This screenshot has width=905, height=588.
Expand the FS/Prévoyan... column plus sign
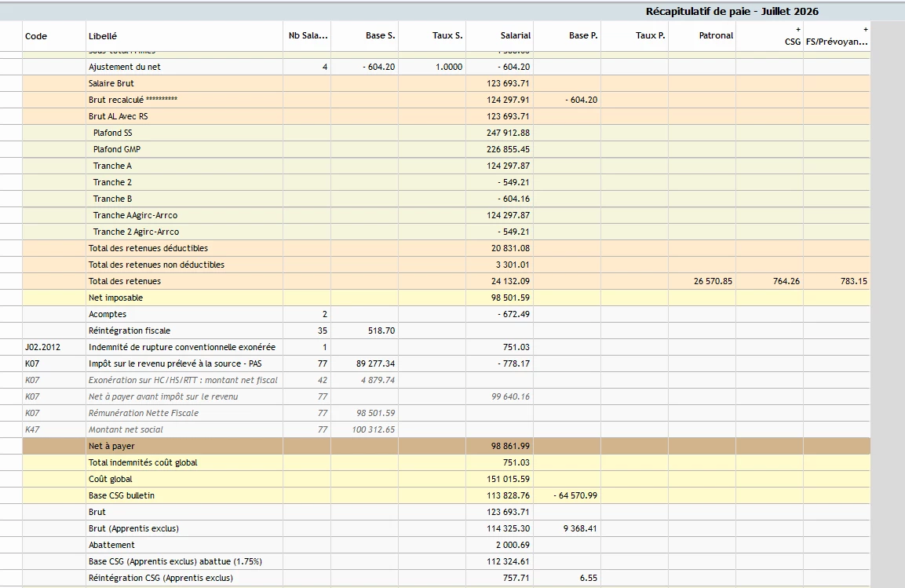(x=865, y=29)
